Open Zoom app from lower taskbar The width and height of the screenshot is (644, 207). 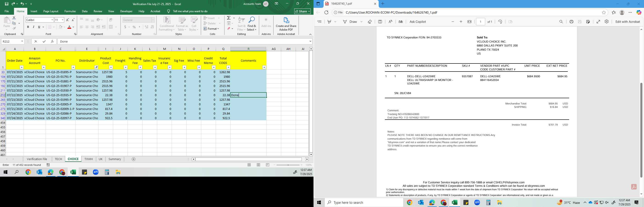(477, 202)
